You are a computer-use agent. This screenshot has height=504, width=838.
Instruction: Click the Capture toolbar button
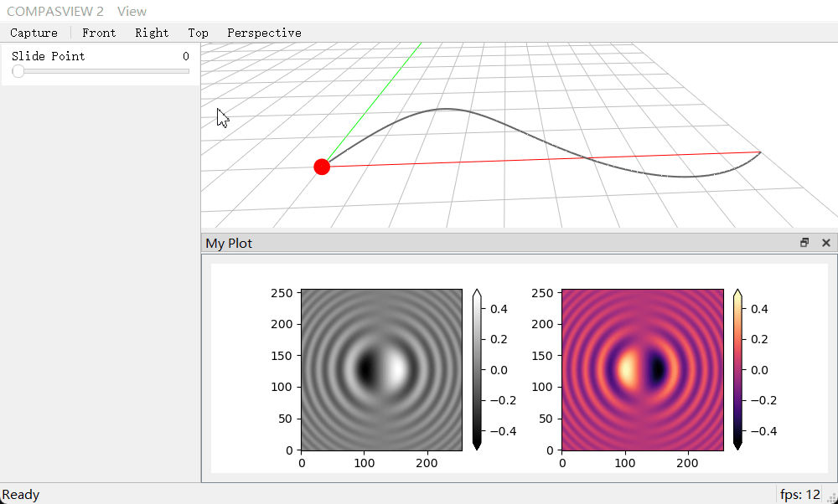(34, 33)
